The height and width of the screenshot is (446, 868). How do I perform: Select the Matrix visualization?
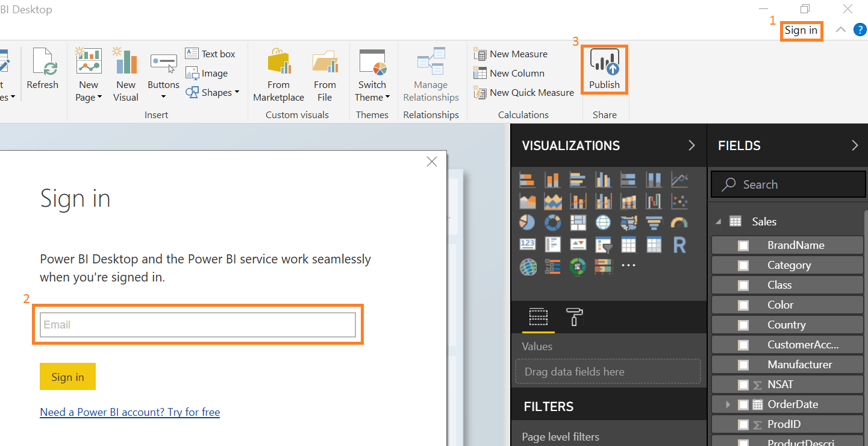click(654, 244)
